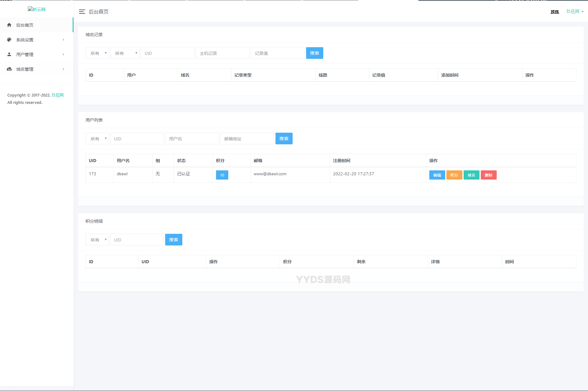Viewport: 588px width, 391px height.
Task: Open the 玖伍网 account dropdown
Action: tap(575, 12)
